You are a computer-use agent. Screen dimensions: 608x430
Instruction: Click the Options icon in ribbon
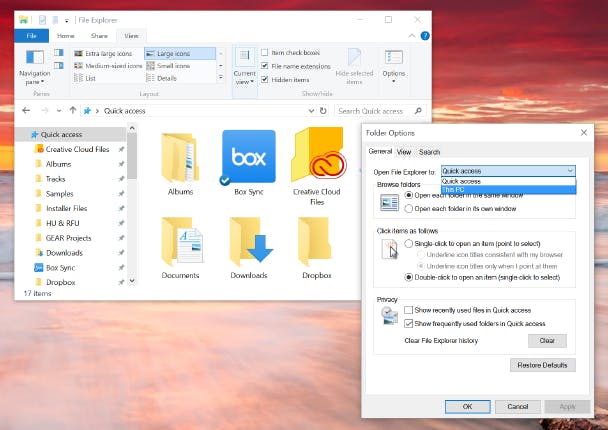click(394, 66)
